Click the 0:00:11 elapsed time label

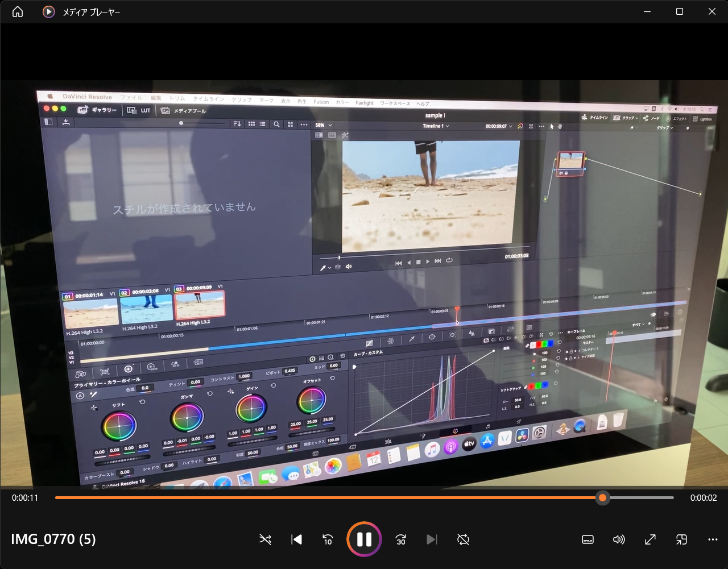[25, 498]
